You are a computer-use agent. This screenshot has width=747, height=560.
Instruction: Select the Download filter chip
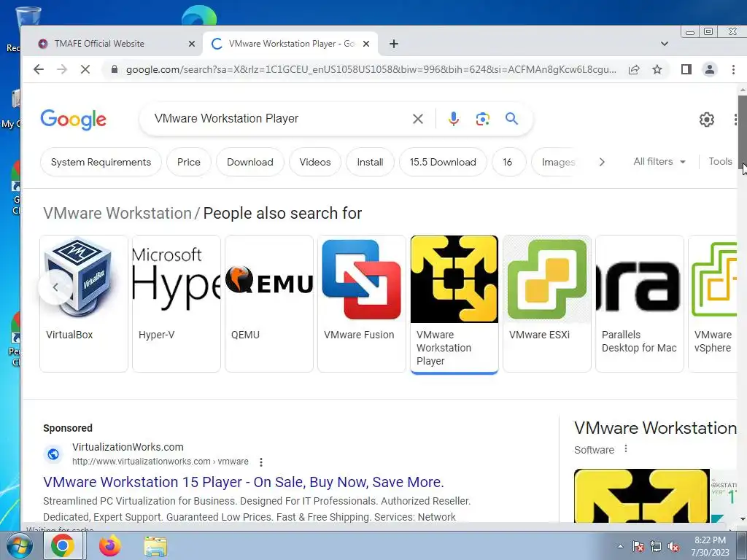point(250,162)
